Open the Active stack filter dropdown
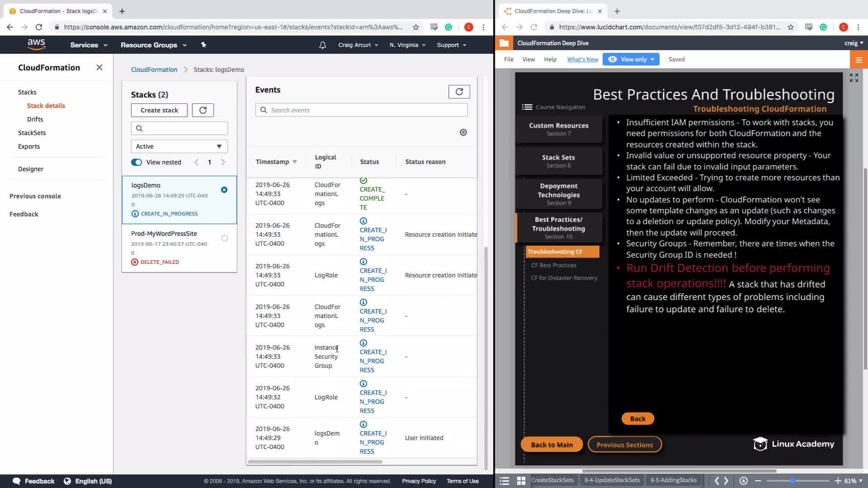 coord(179,146)
